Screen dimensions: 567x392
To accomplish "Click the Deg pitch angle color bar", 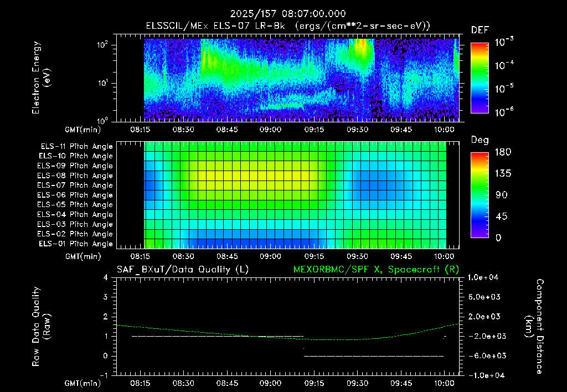I will pos(480,195).
